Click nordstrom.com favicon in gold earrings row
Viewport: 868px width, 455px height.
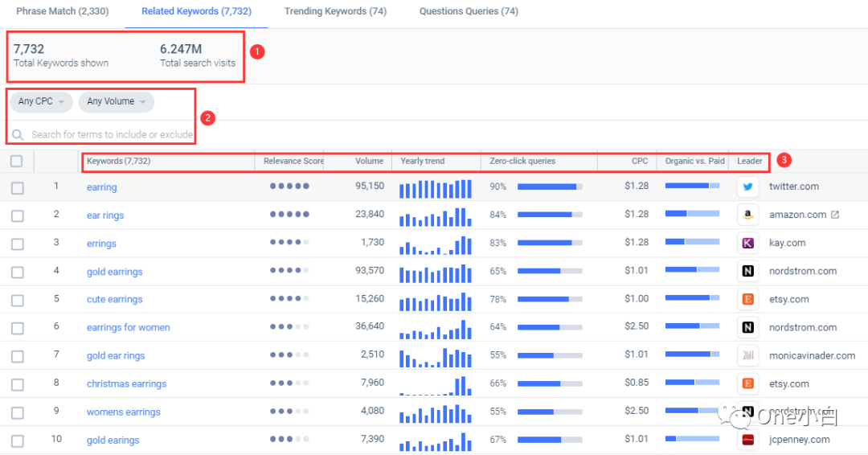click(748, 271)
